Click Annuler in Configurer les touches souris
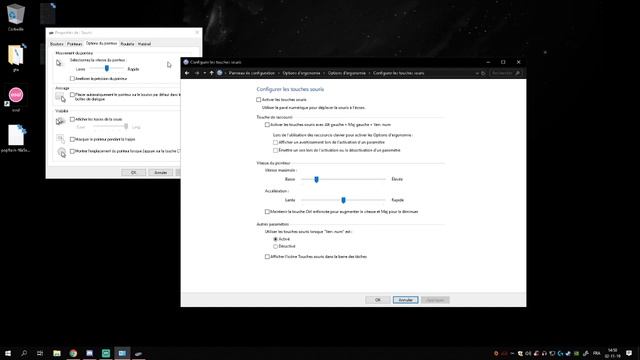Image resolution: width=640 pixels, height=360 pixels. pos(405,300)
